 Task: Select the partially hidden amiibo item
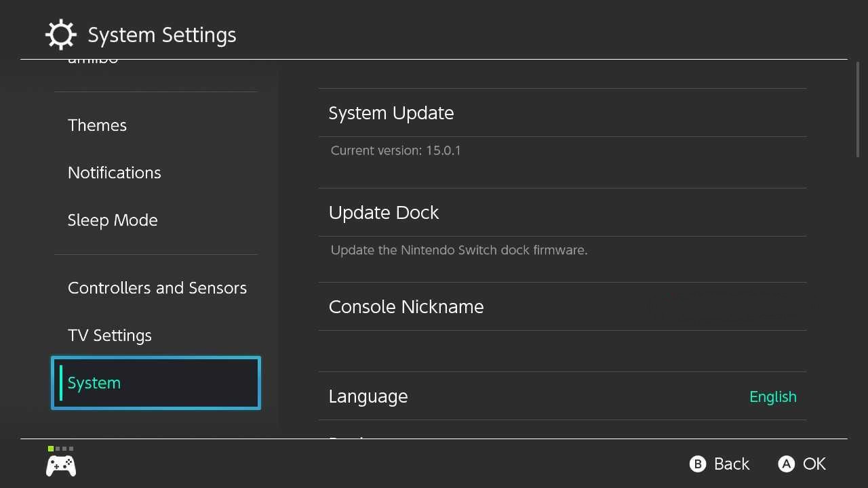[x=93, y=62]
